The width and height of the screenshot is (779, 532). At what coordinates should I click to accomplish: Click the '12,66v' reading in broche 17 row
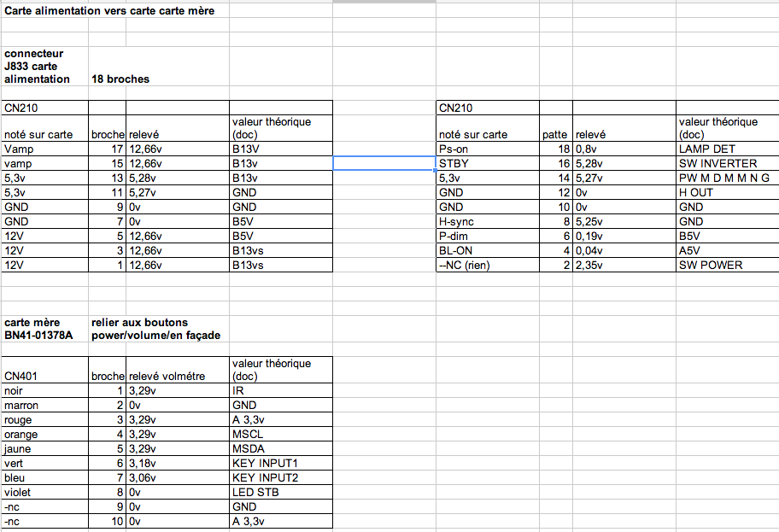coord(178,149)
